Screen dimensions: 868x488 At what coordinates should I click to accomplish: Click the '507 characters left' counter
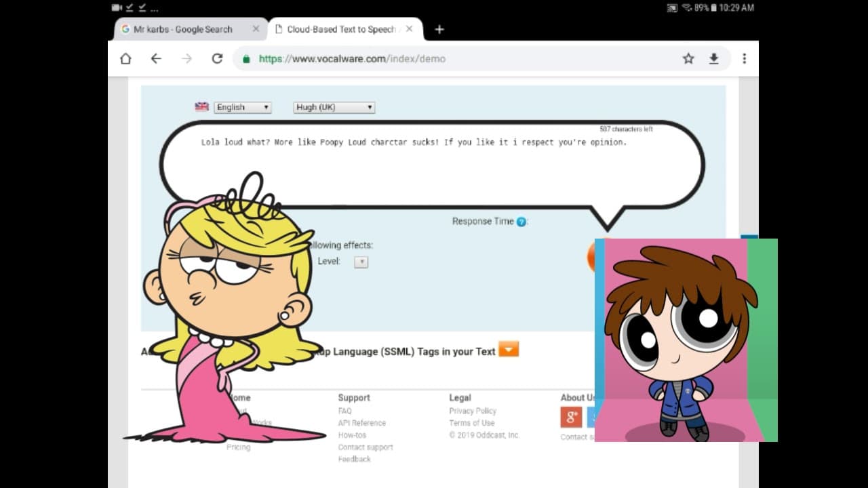pyautogui.click(x=626, y=129)
